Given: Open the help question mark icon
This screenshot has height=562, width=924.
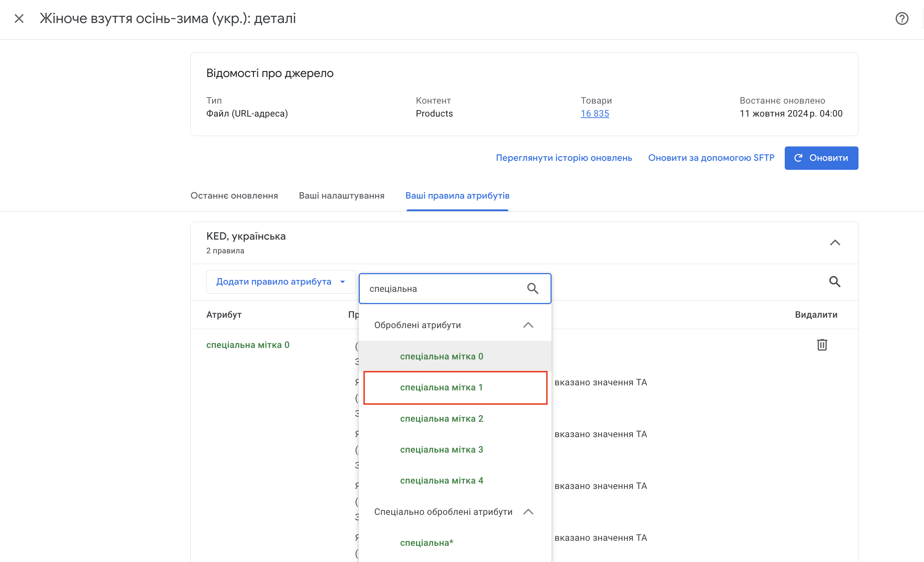Looking at the screenshot, I should (x=901, y=18).
